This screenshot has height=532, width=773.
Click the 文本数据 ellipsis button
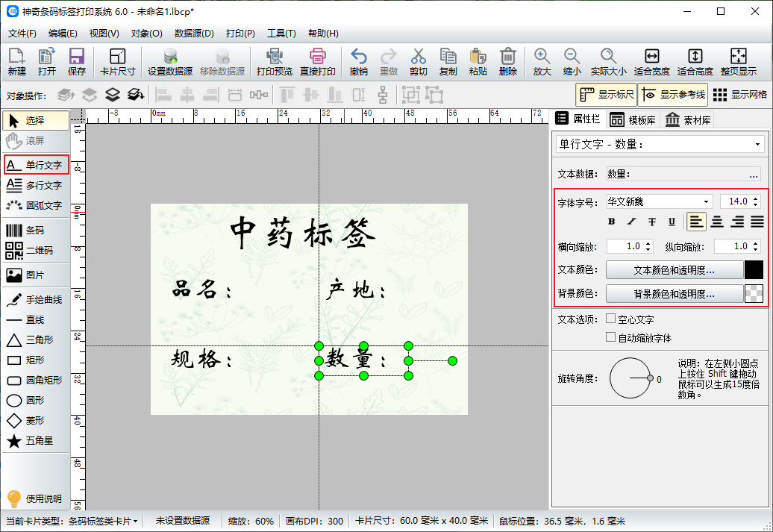point(753,175)
